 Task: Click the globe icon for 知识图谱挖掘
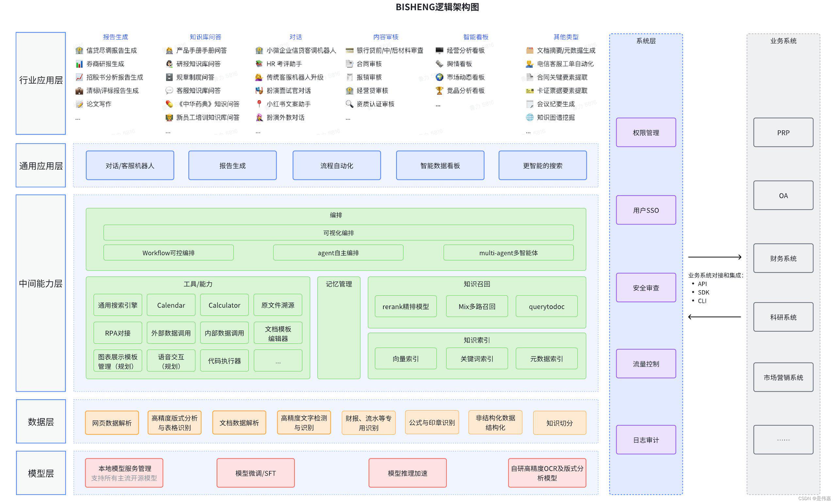(529, 118)
